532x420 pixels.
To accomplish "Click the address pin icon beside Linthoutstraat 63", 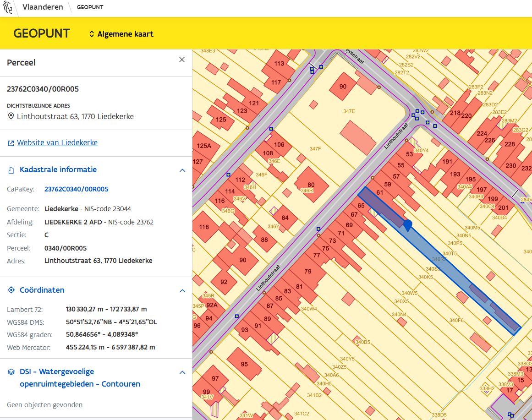I will tap(11, 116).
